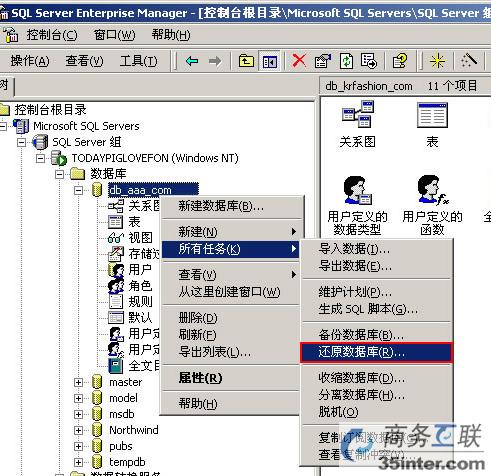The width and height of the screenshot is (491, 476).
Task: Click the Up One Level folder icon
Action: pyautogui.click(x=246, y=61)
